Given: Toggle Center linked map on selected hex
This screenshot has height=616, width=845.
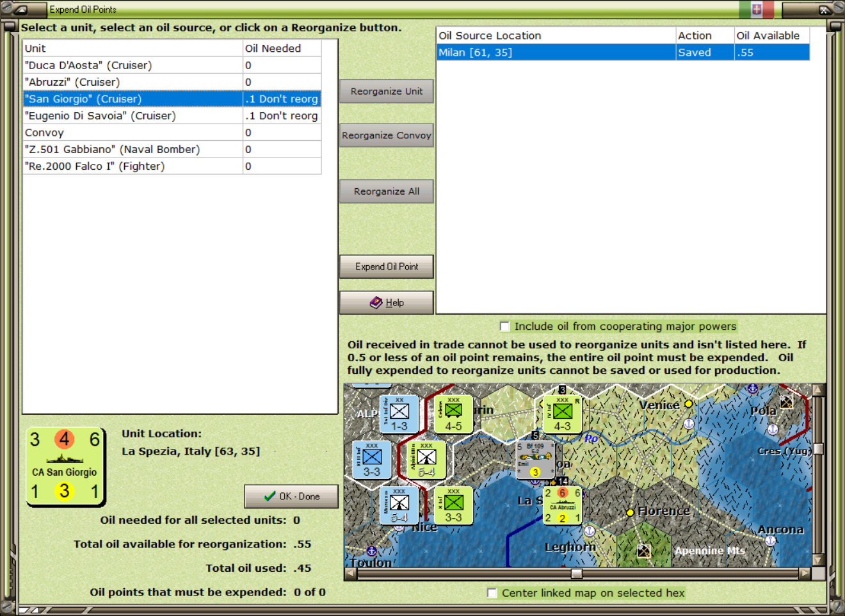Looking at the screenshot, I should [492, 593].
